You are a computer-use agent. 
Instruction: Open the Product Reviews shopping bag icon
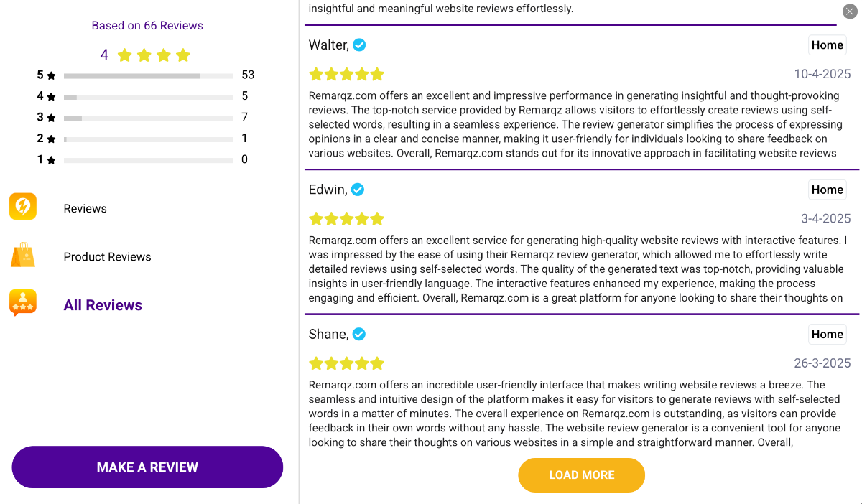pos(22,256)
